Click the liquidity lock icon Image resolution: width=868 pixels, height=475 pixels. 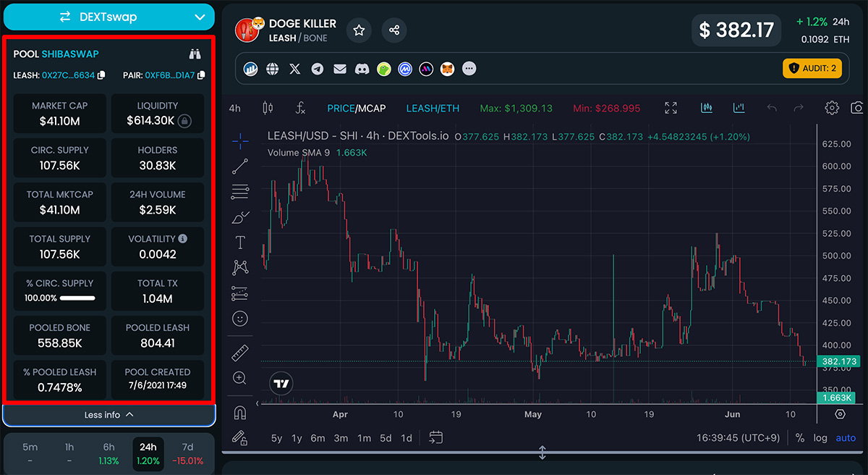tap(185, 121)
